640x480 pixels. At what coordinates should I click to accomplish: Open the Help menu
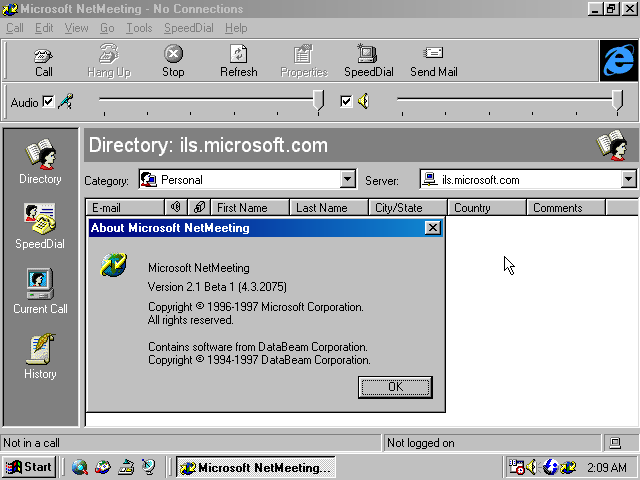(236, 28)
